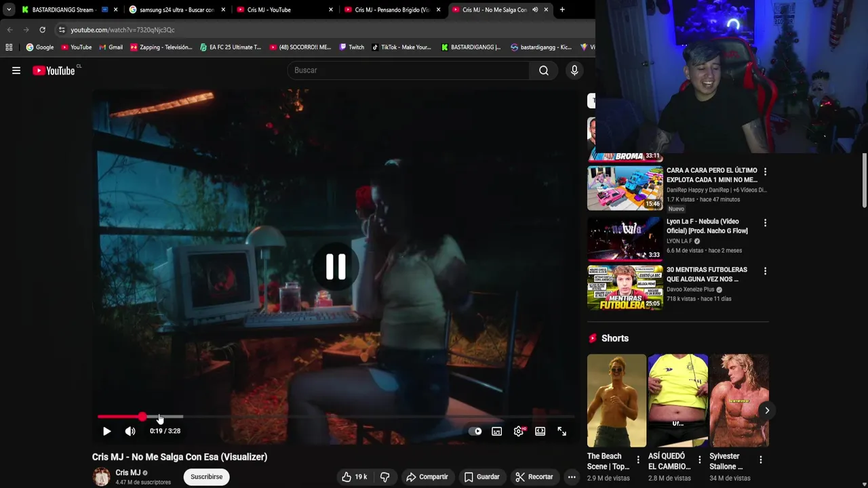Open the BROMA 33:11 video thumbnail
The width and height of the screenshot is (868, 488).
(625, 139)
